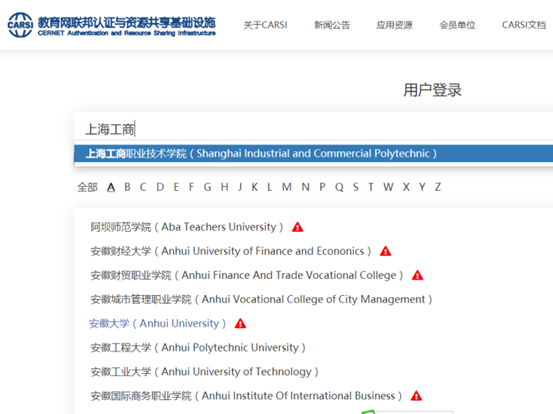Screen dimensions: 553x414
Task: Filter institutions by letter M
Action: tap(287, 187)
